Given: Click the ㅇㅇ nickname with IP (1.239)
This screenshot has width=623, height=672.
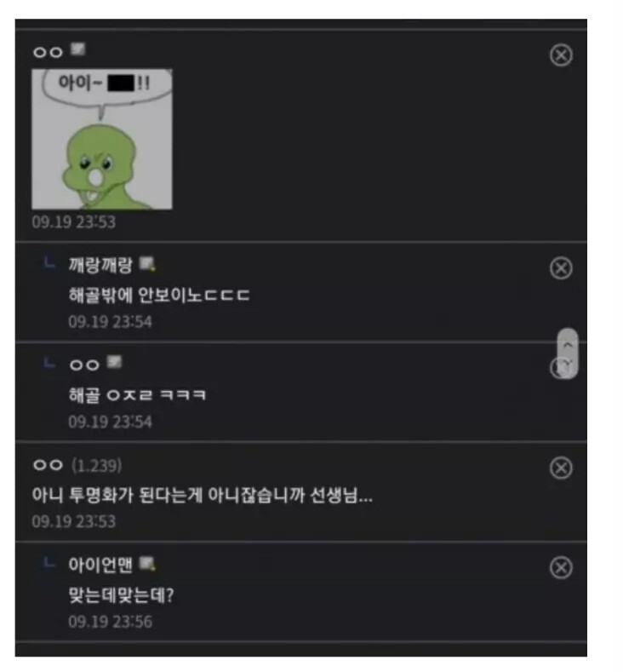Looking at the screenshot, I should click(x=48, y=465).
